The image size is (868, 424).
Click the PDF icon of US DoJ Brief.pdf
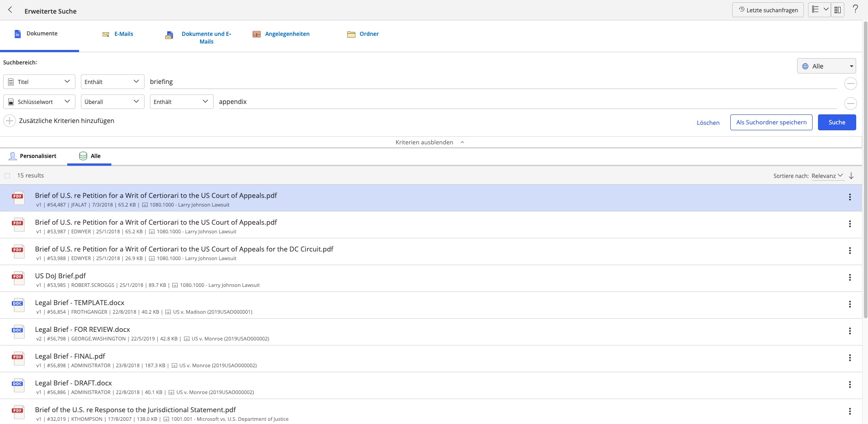[x=18, y=278]
